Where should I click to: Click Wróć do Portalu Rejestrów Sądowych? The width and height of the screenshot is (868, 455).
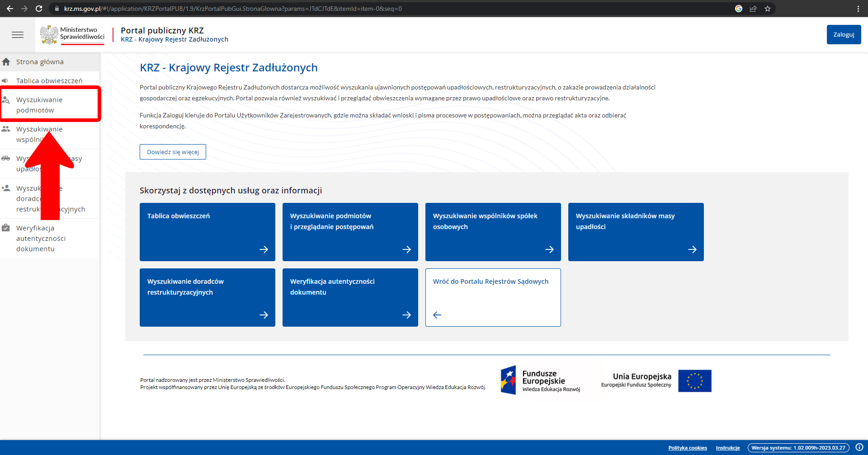pyautogui.click(x=493, y=297)
